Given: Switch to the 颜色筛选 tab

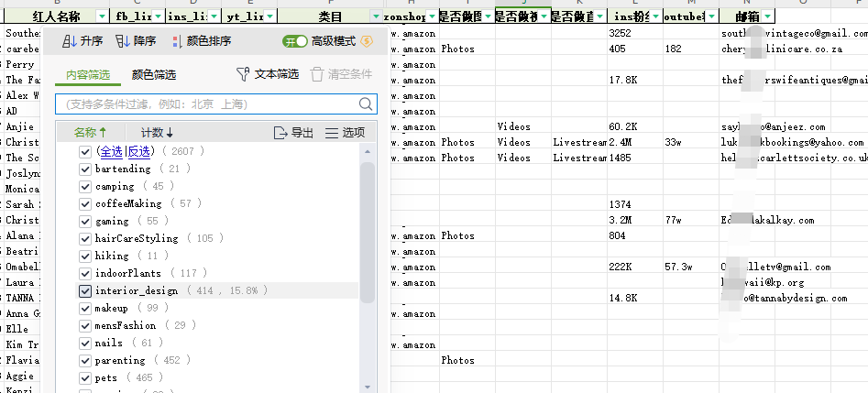Looking at the screenshot, I should (x=153, y=74).
